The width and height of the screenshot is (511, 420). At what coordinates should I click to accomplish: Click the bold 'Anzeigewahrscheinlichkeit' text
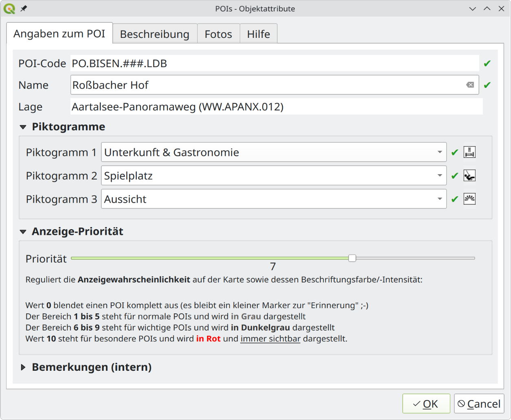coord(134,280)
